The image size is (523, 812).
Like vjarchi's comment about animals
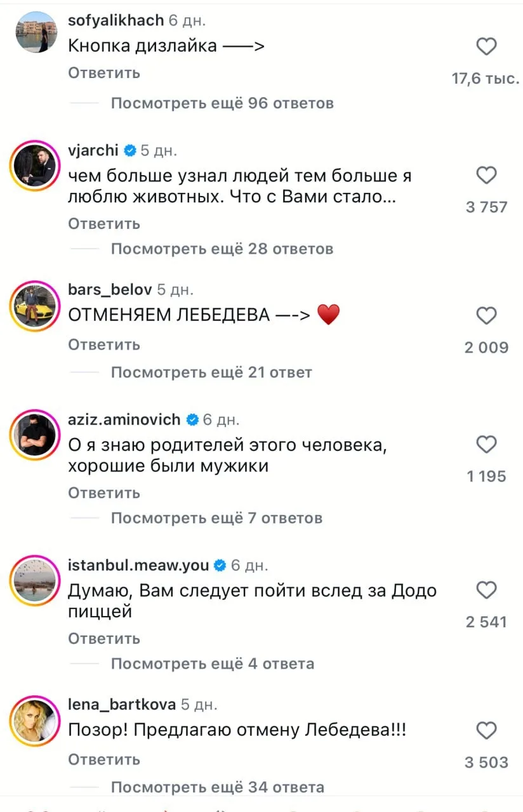click(x=486, y=175)
